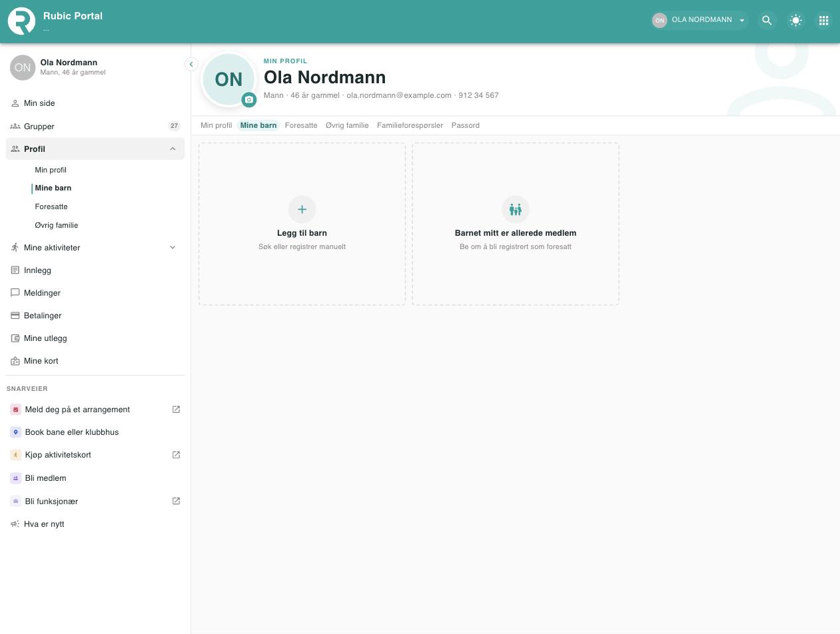840x634 pixels.
Task: Open Grupper label in sidebar
Action: [39, 126]
